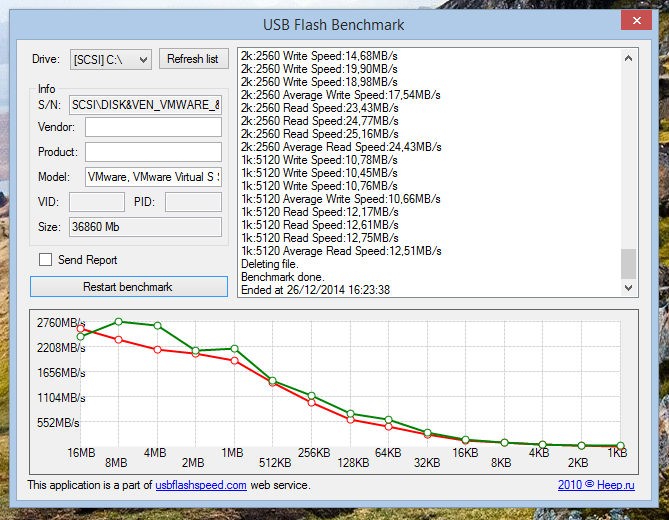669x520 pixels.
Task: Click the empty Product field
Action: click(x=153, y=152)
